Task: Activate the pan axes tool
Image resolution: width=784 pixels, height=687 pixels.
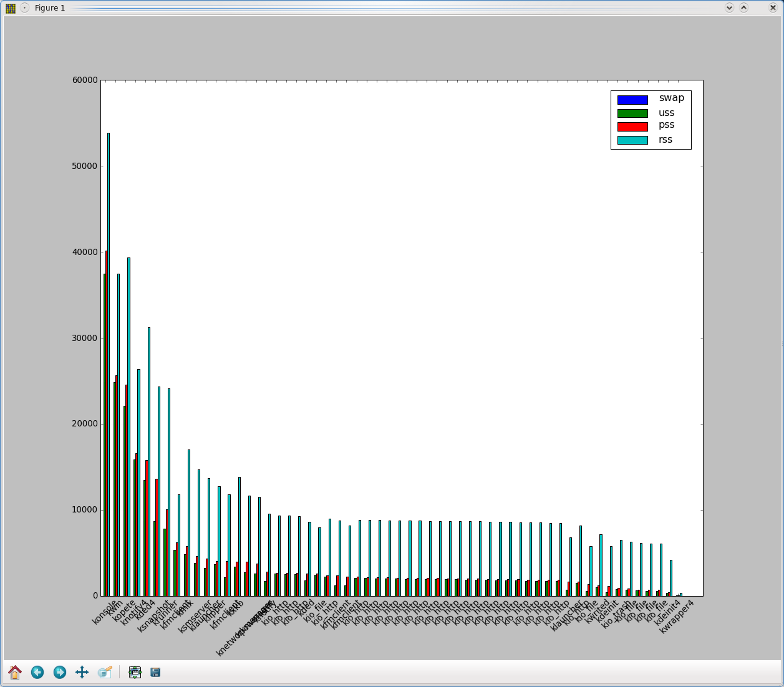Action: tap(82, 672)
